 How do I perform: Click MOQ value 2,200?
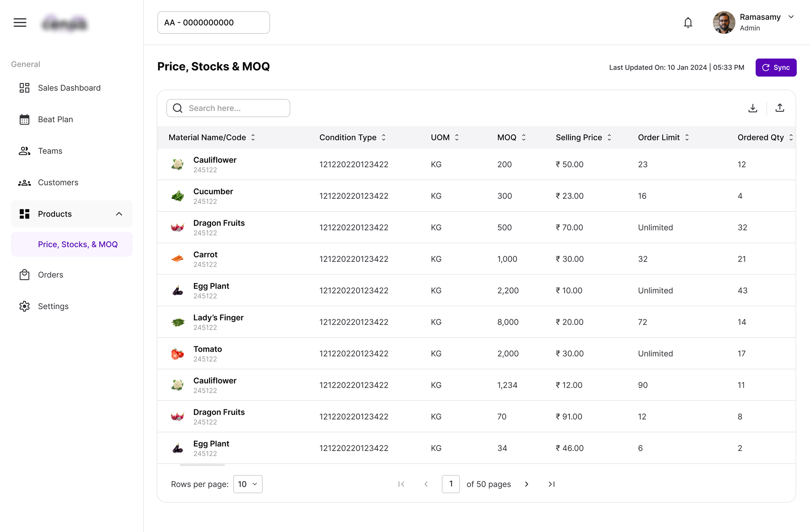coord(508,290)
